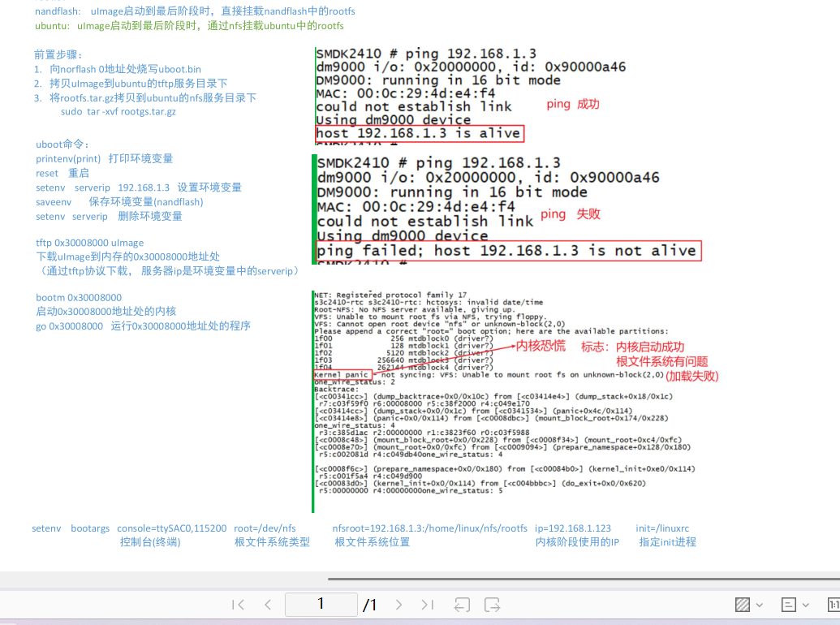Open the background pattern dropdown arrow
This screenshot has height=625, width=840.
click(x=759, y=606)
